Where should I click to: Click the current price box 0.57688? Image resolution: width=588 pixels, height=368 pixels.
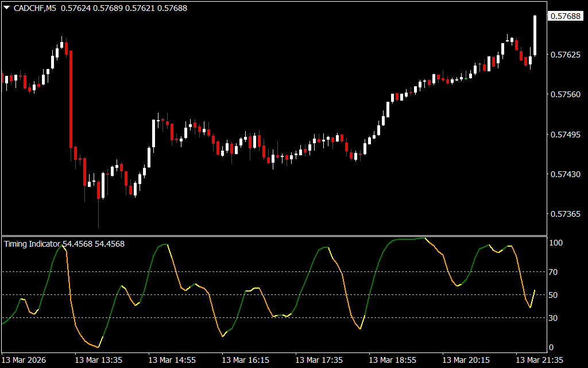pyautogui.click(x=565, y=17)
